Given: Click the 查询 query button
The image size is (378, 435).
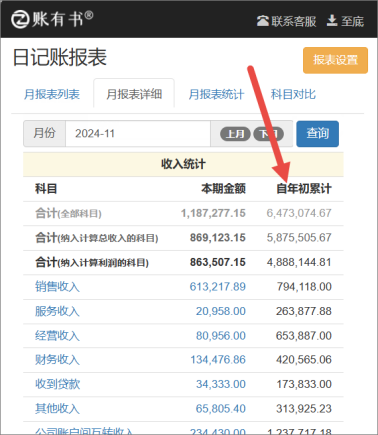Looking at the screenshot, I should [x=317, y=134].
